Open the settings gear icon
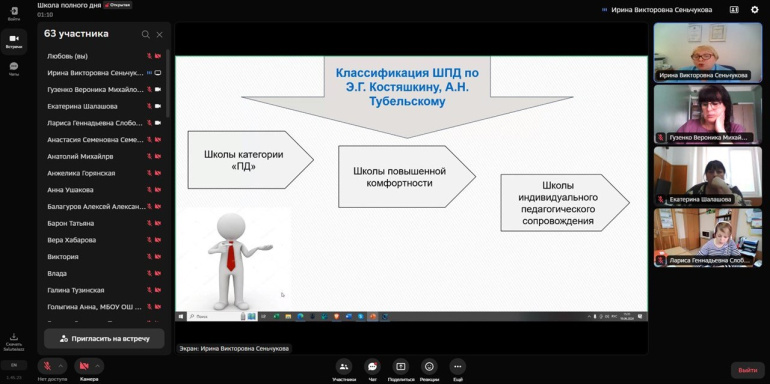Image resolution: width=770 pixels, height=384 pixels. (755, 9)
